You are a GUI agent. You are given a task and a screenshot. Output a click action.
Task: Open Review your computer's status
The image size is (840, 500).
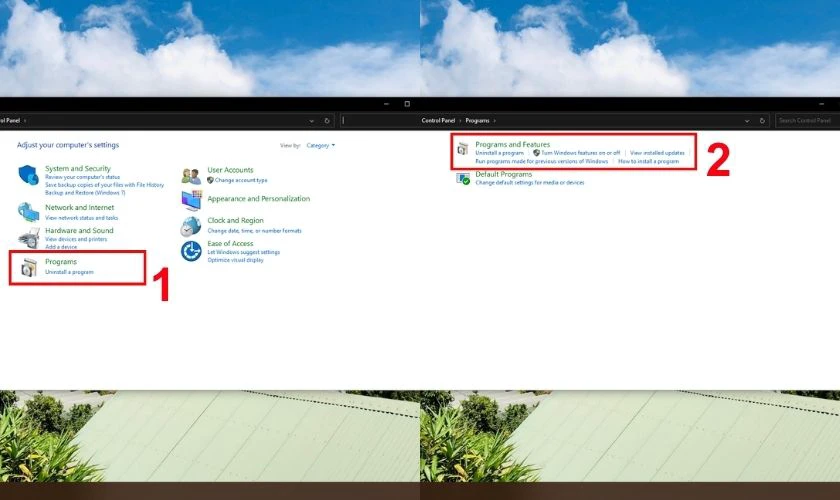pos(82,177)
